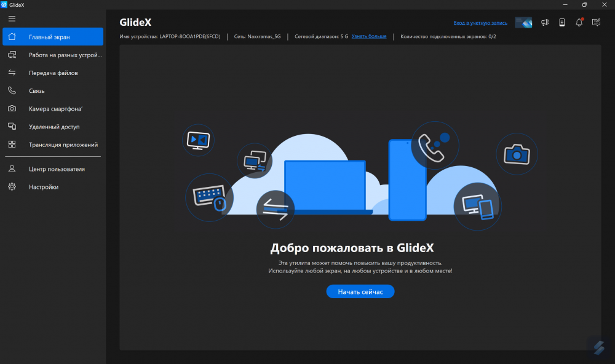Click the camera illustration icon
The image size is (615, 364).
[517, 154]
